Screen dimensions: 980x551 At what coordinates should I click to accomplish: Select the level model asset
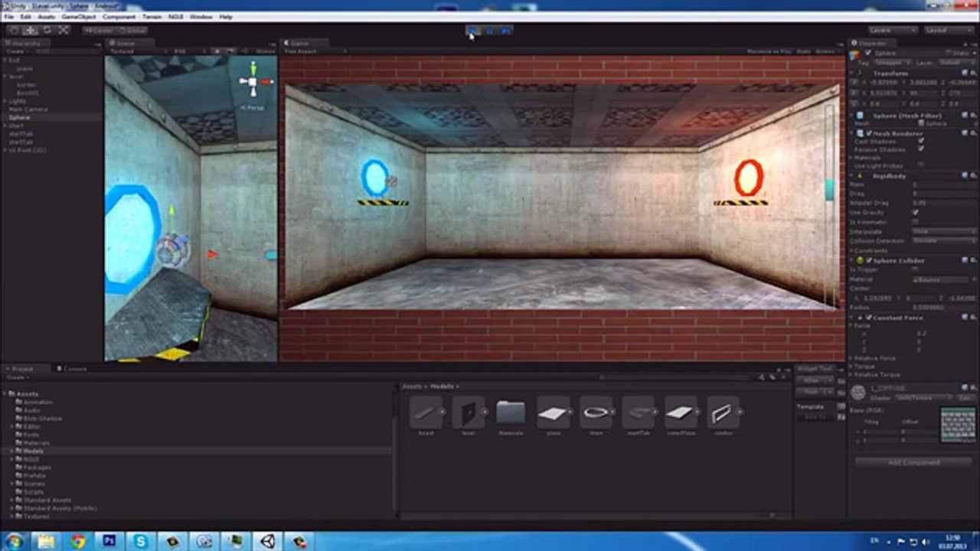pos(468,417)
